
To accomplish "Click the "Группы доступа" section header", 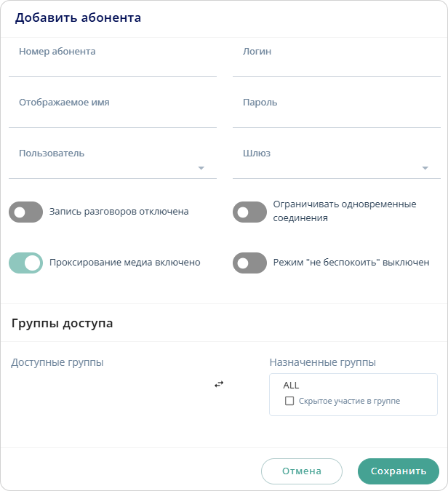I will coord(63,323).
